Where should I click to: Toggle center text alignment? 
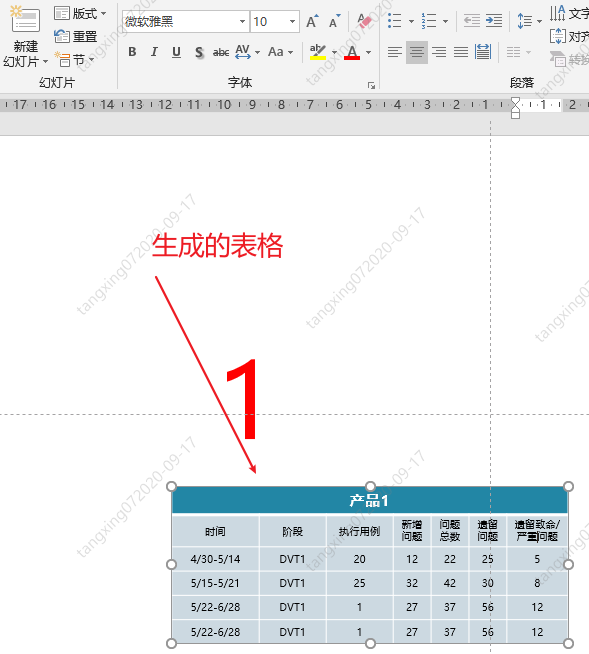click(417, 52)
